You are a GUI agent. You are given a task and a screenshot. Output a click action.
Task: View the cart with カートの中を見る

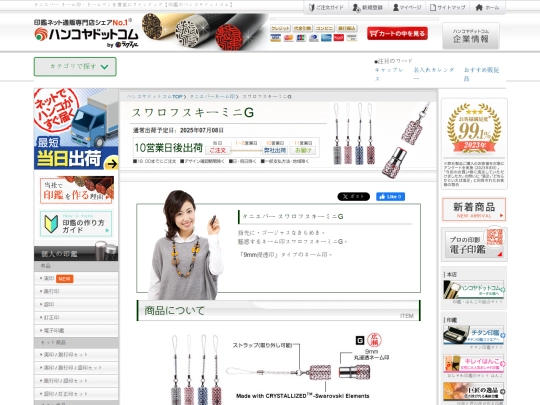pos(397,33)
